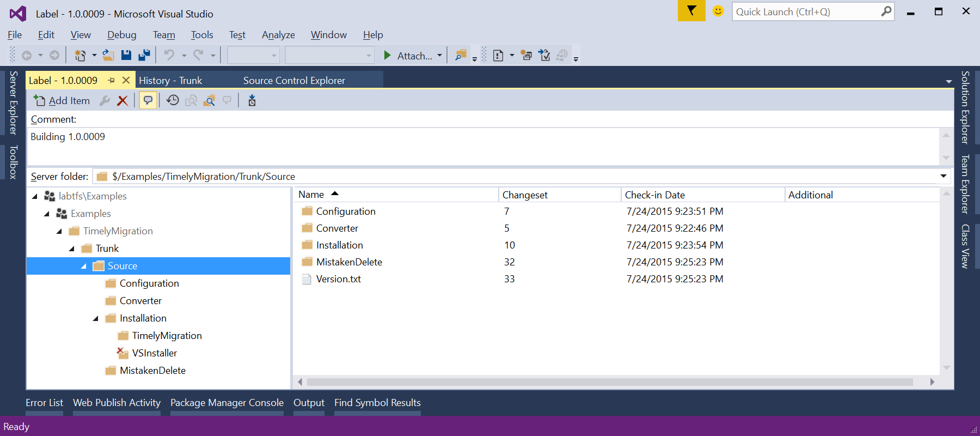This screenshot has height=436, width=980.
Task: Close the Label - 1.0.0009 tab
Action: tap(126, 80)
